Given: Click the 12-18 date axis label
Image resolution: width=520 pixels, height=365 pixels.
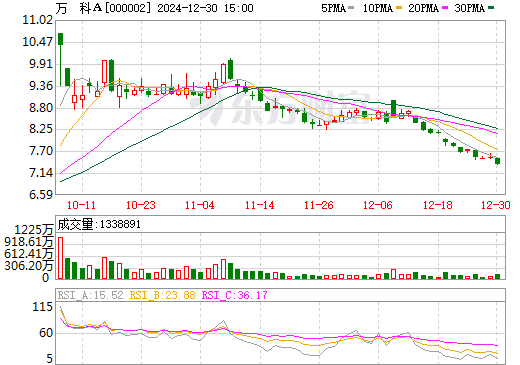Looking at the screenshot, I should pos(438,205).
